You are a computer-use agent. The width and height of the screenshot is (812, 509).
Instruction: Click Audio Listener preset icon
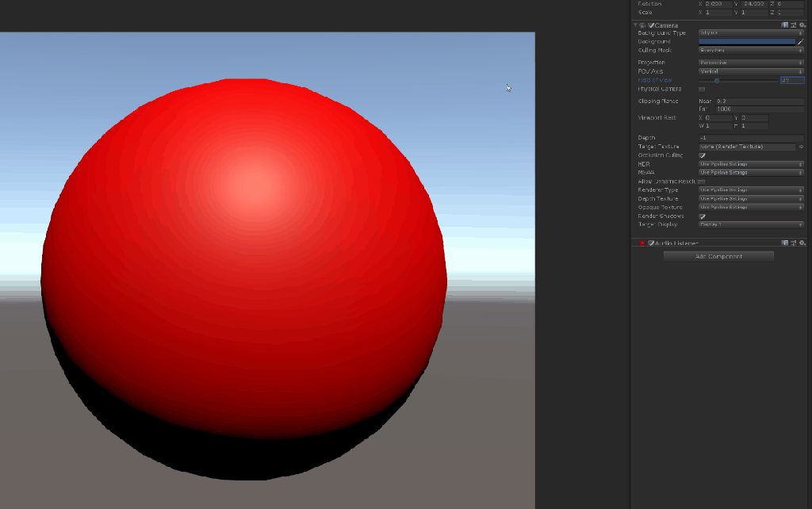[x=794, y=243]
